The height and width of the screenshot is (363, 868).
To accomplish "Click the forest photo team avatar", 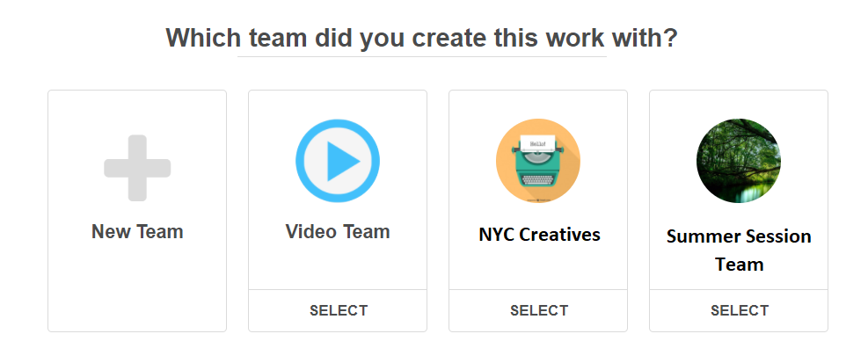I will [739, 161].
